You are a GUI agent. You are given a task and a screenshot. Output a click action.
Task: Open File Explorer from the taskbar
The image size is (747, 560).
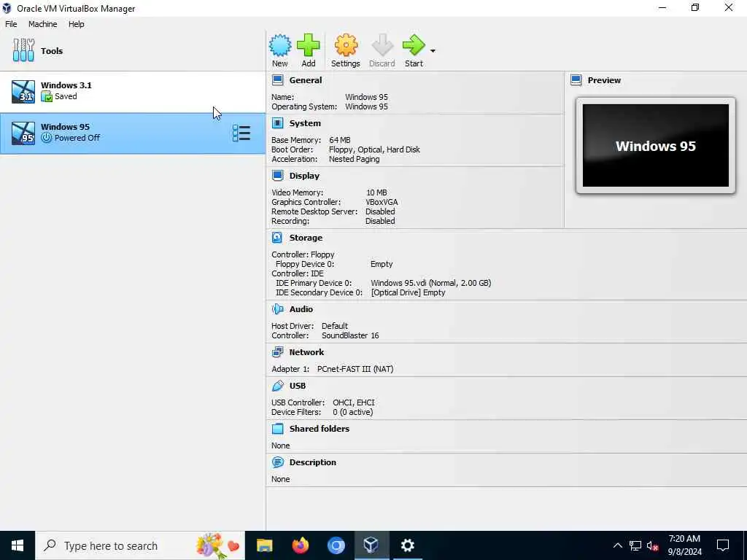coord(264,545)
